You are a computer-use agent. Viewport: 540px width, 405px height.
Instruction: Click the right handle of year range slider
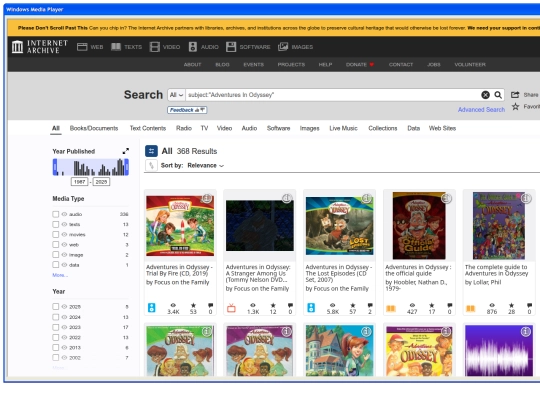(x=127, y=167)
